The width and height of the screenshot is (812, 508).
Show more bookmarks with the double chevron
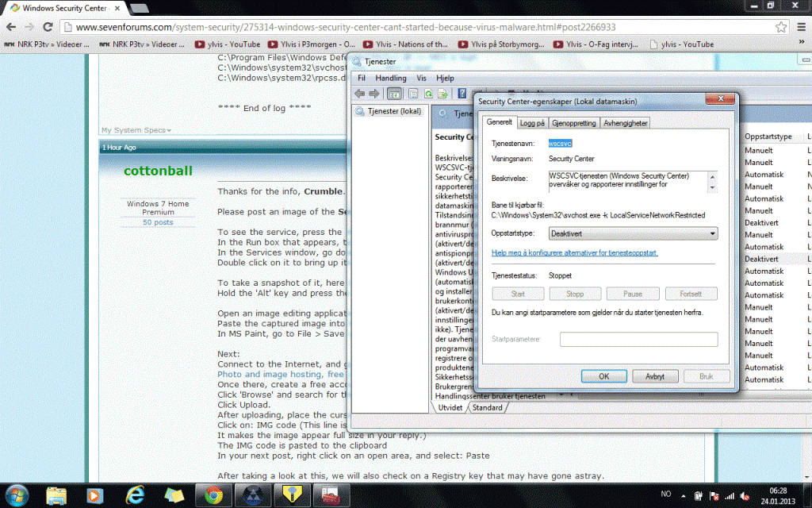(x=802, y=42)
